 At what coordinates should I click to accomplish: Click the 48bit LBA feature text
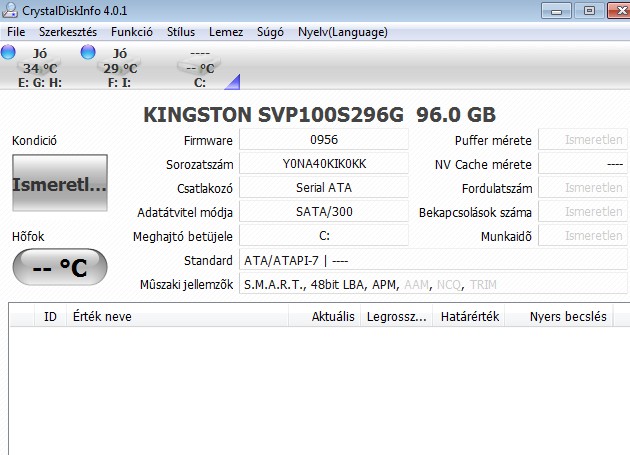[338, 285]
